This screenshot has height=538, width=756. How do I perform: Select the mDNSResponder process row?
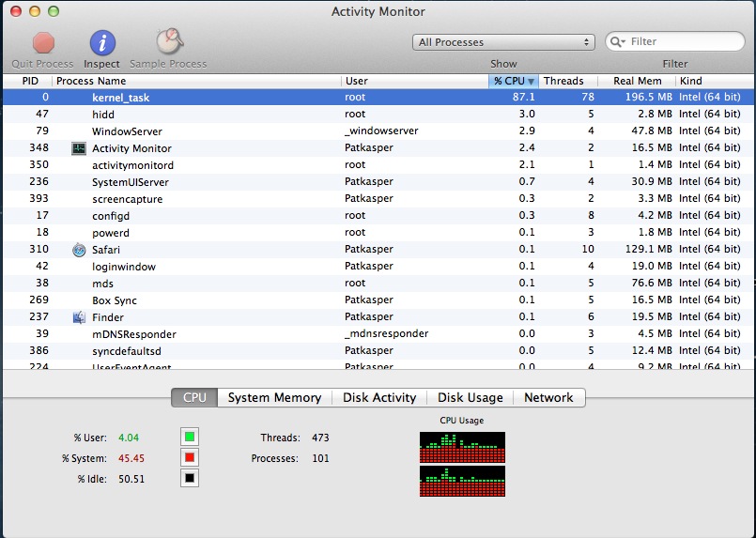coord(378,333)
